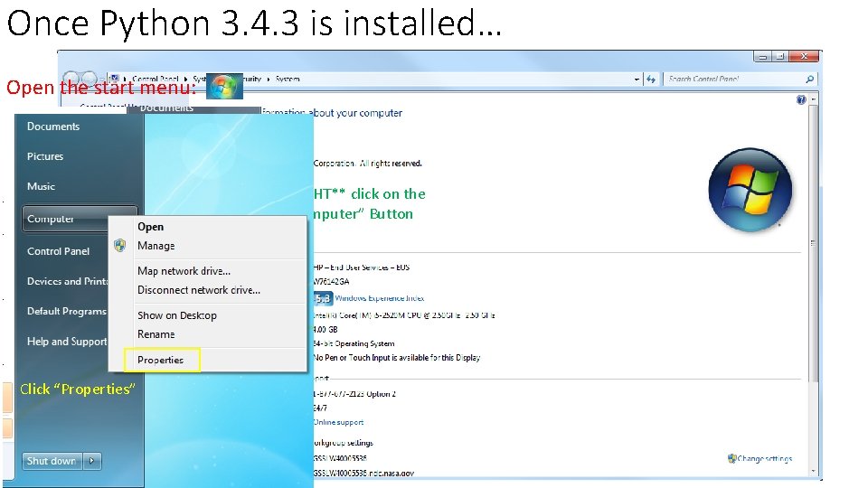The width and height of the screenshot is (868, 488).
Task: Click the Shut down button
Action: [x=52, y=460]
